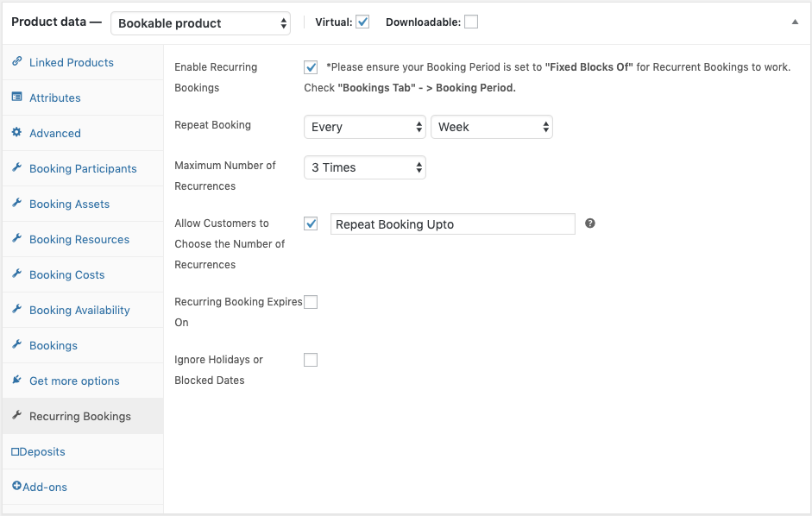Toggle the Downloadable checkbox
This screenshot has height=516, width=812.
tap(471, 22)
